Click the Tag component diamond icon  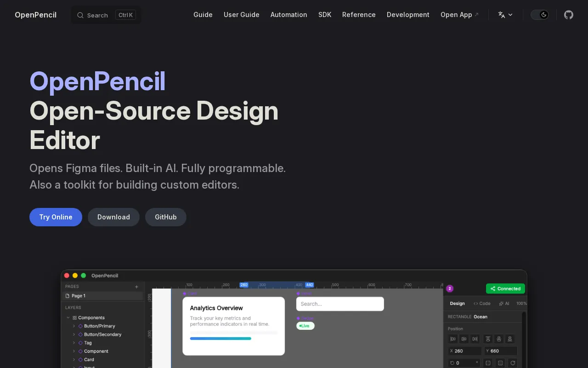coord(80,343)
